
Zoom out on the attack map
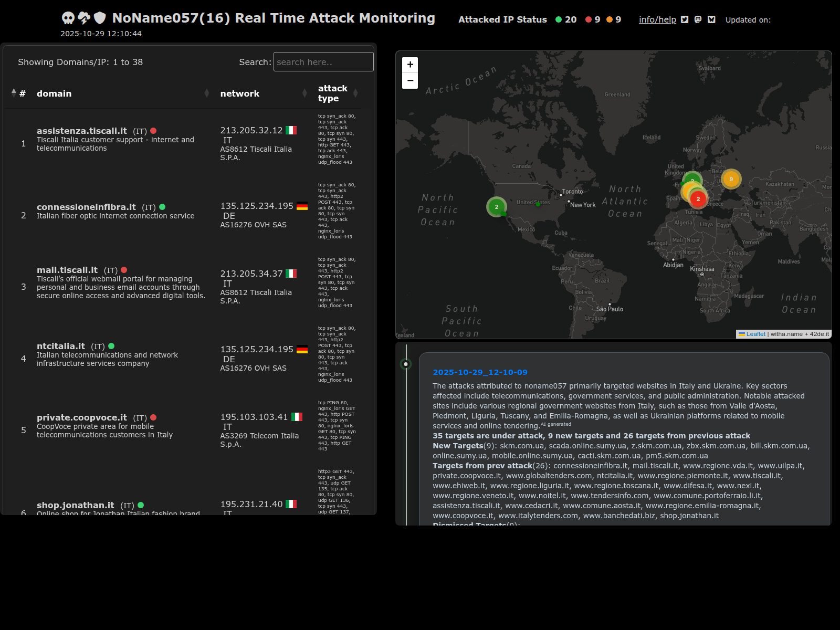(x=410, y=81)
